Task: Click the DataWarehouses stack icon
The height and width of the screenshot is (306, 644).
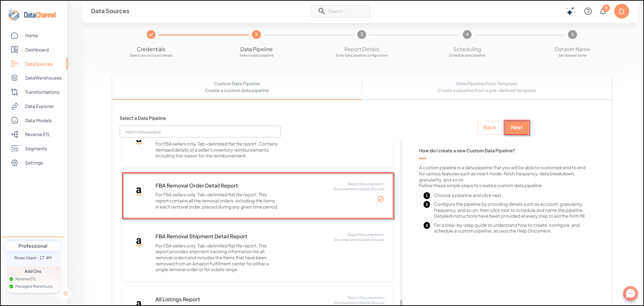Action: pos(15,78)
